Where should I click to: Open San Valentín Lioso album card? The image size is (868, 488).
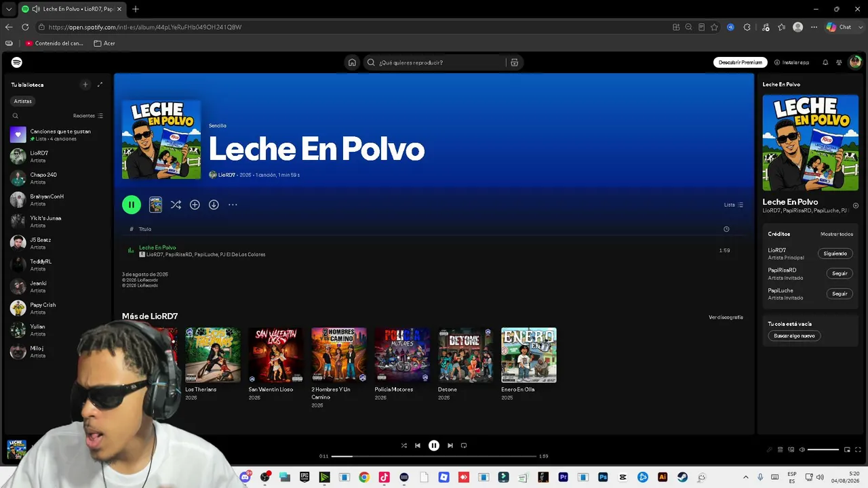(x=276, y=365)
